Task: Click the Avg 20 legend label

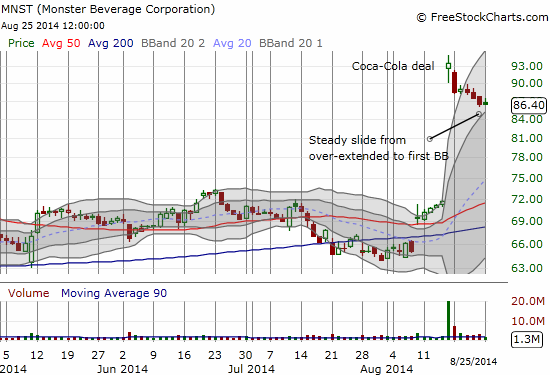Action: point(232,43)
